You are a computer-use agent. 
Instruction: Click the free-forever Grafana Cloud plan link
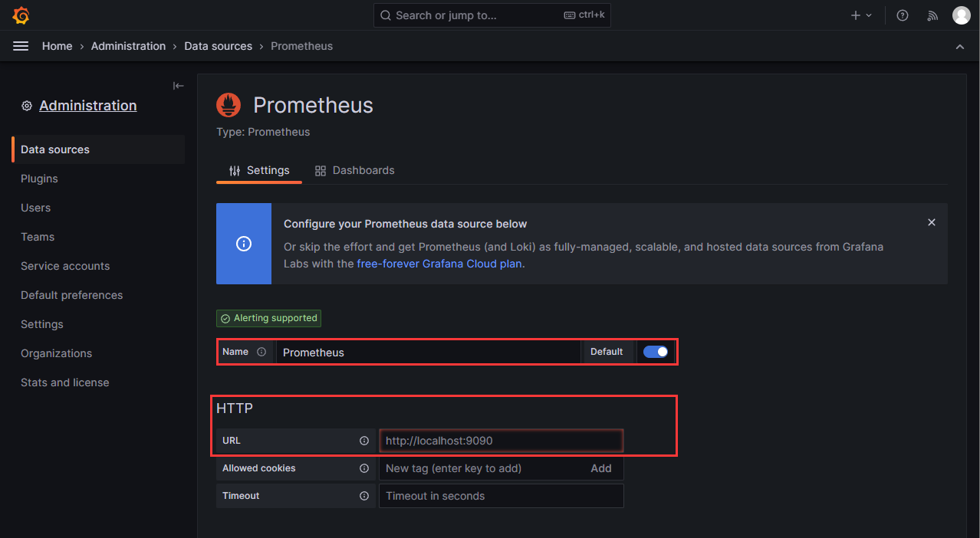tap(439, 264)
